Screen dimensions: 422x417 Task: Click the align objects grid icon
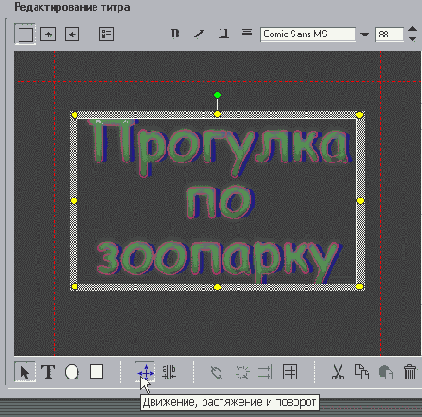point(290,372)
